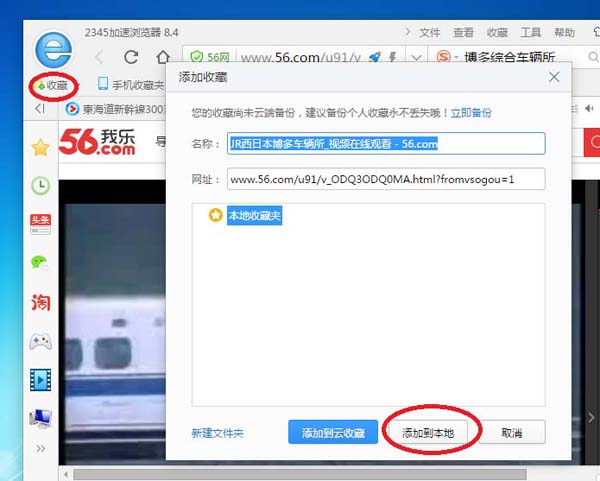Open the Taobao sidebar icon

41,302
